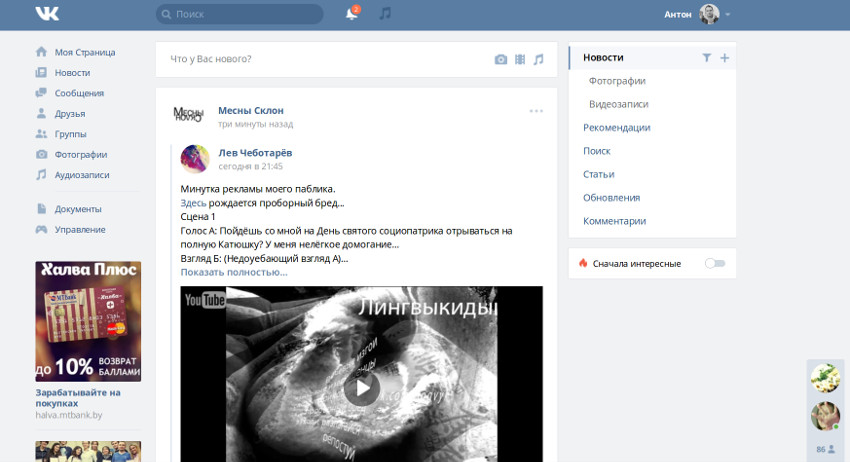Expand post with 'Показать полностью…'

[234, 272]
